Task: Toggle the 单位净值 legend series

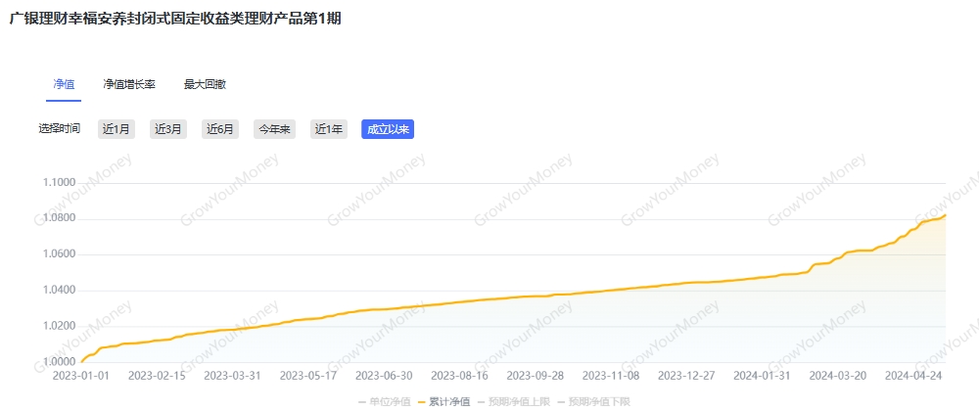Action: tap(390, 401)
